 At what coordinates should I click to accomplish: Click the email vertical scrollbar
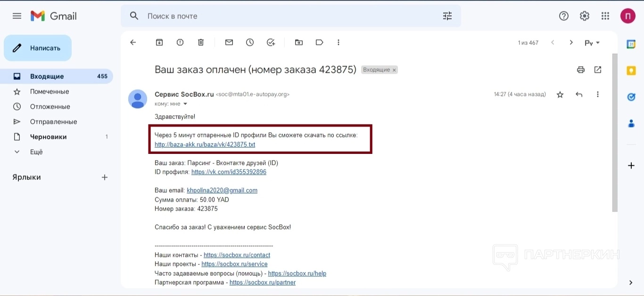pyautogui.click(x=615, y=132)
